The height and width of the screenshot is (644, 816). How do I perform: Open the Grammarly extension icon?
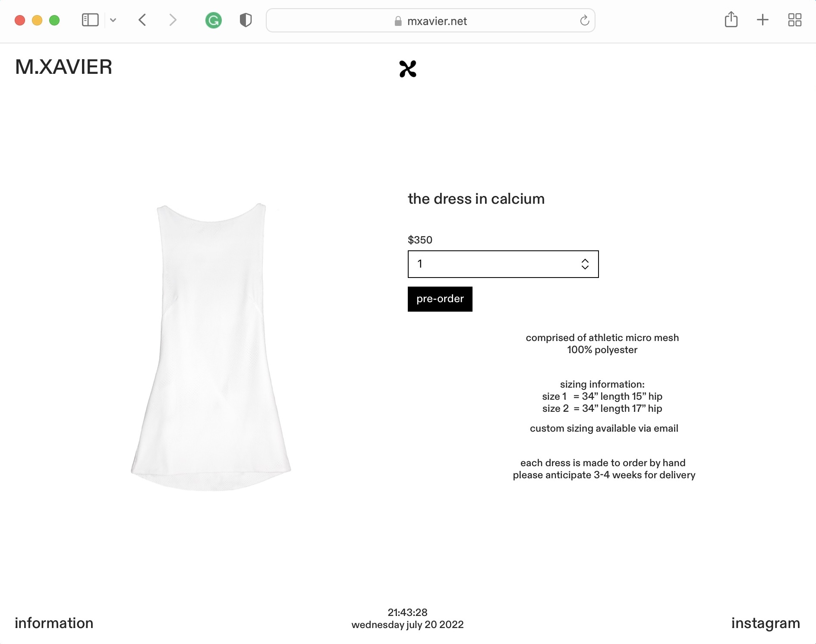[x=214, y=20]
